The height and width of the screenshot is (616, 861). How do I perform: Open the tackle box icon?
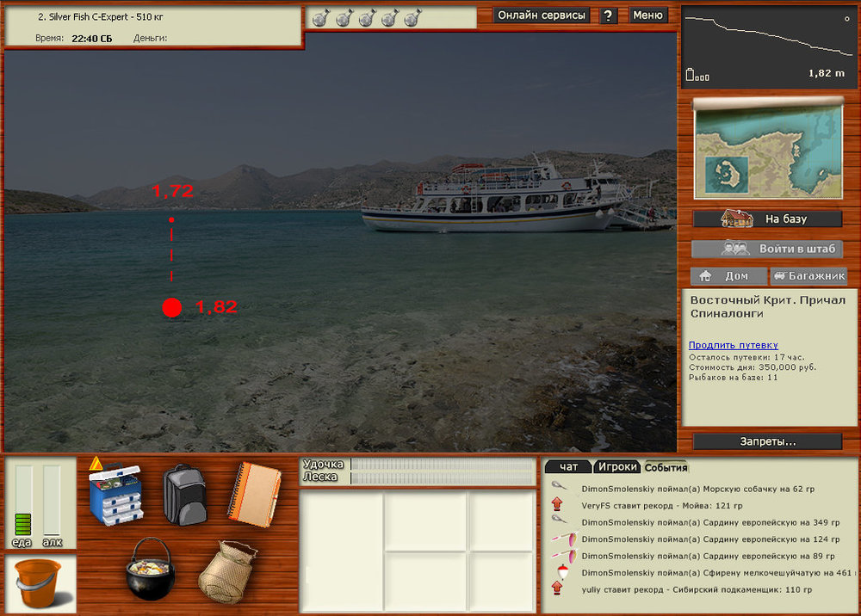click(x=115, y=496)
